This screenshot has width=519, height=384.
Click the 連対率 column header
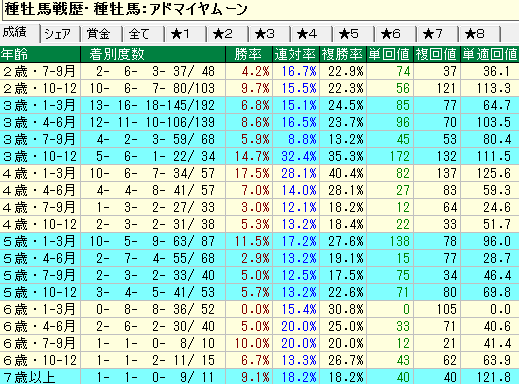click(x=296, y=54)
